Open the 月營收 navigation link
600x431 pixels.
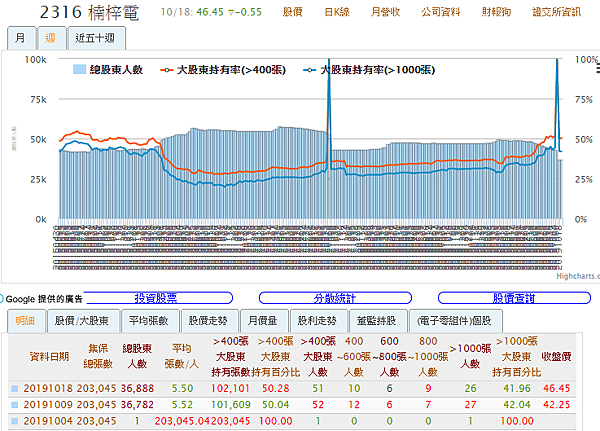click(385, 12)
